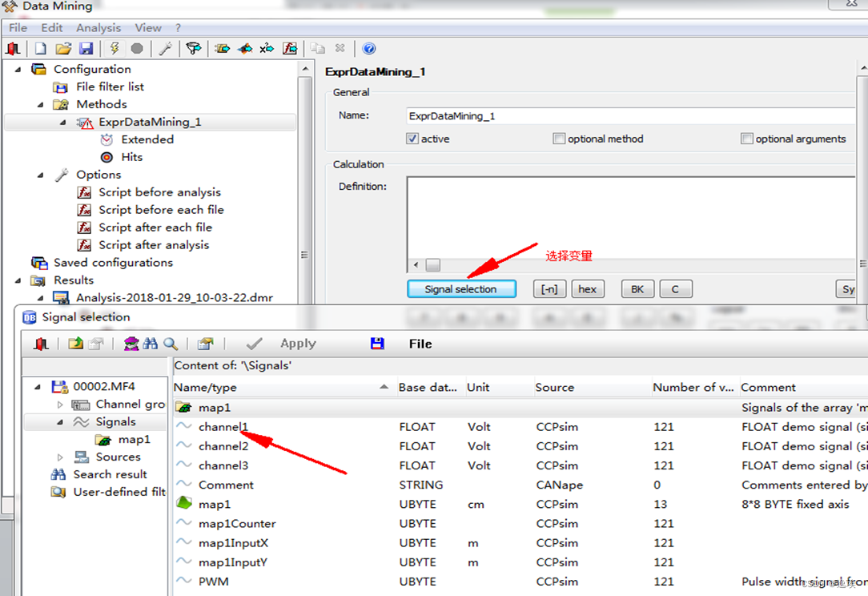This screenshot has width=868, height=596.
Task: Click the purple spy figure icon
Action: (x=131, y=344)
